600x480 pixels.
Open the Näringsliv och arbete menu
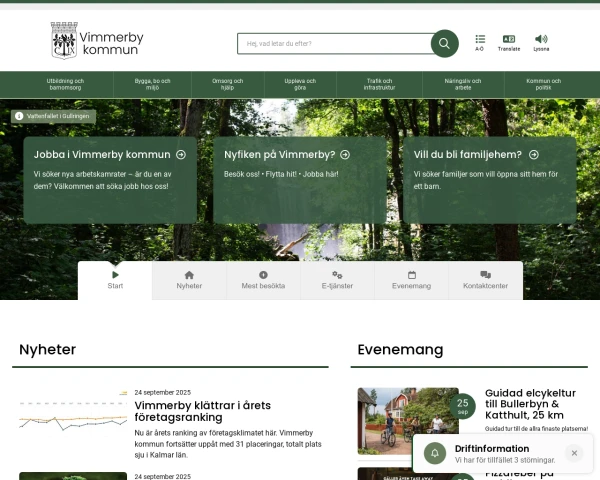(463, 84)
